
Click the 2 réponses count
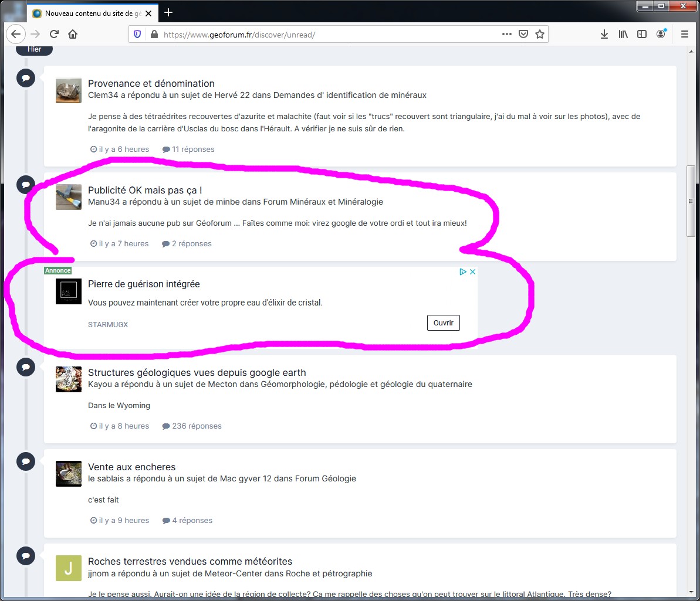click(187, 243)
